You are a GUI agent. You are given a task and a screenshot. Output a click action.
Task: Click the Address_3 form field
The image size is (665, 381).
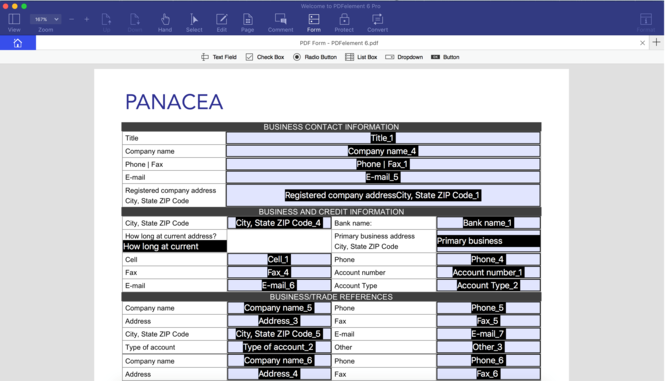(279, 321)
